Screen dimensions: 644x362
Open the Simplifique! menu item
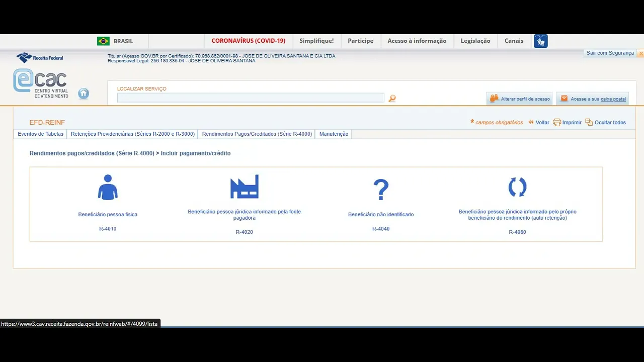[316, 41]
